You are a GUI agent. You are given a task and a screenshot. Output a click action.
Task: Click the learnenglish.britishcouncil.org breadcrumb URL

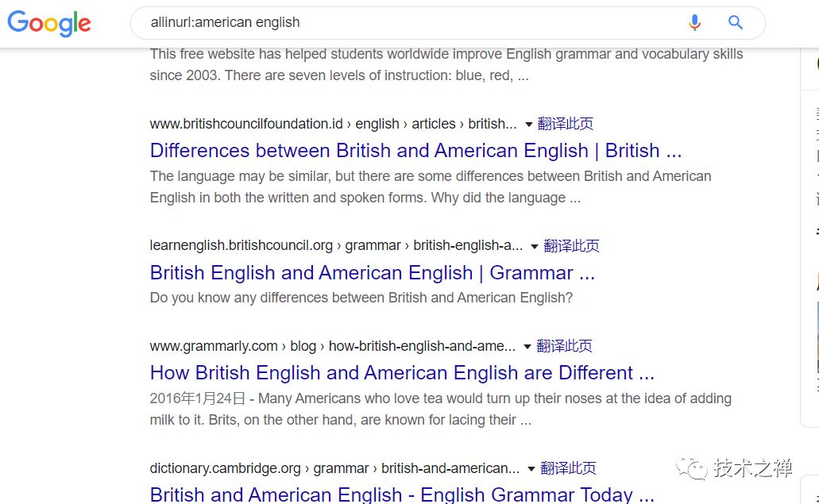pyautogui.click(x=241, y=246)
